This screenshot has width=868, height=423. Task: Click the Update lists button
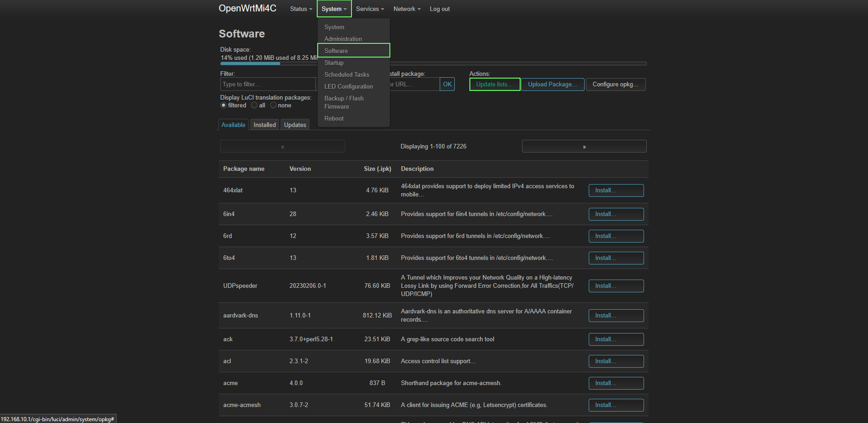coord(495,84)
